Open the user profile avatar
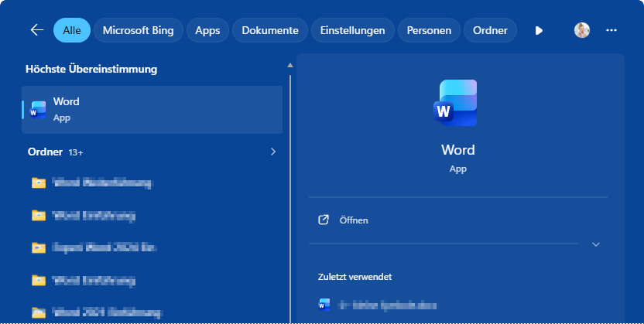This screenshot has height=324, width=644. coord(581,30)
